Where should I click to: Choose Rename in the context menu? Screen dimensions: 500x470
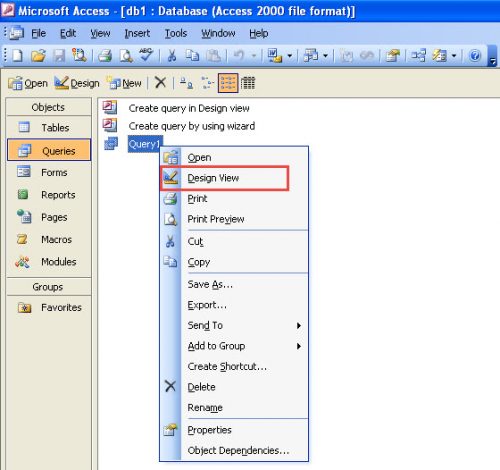(x=234, y=408)
